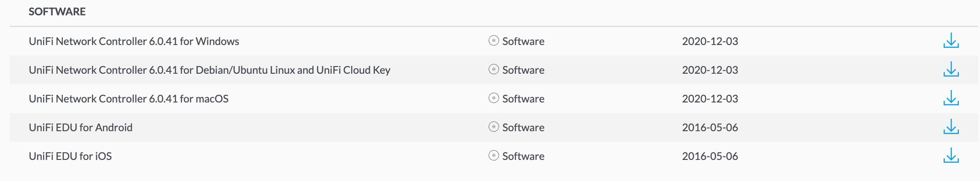Open UniFi Network Controller 6.0.41 for Windows
The image size is (980, 181).
pyautogui.click(x=134, y=41)
